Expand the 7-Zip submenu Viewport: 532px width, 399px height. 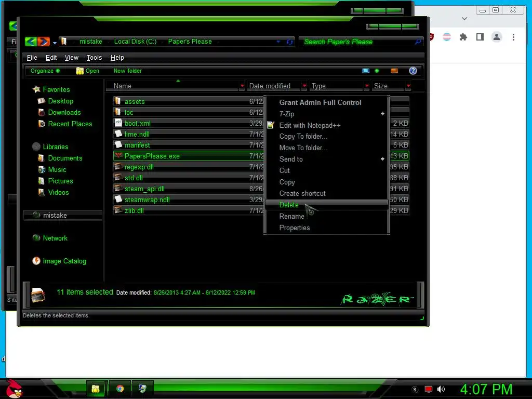pos(327,114)
